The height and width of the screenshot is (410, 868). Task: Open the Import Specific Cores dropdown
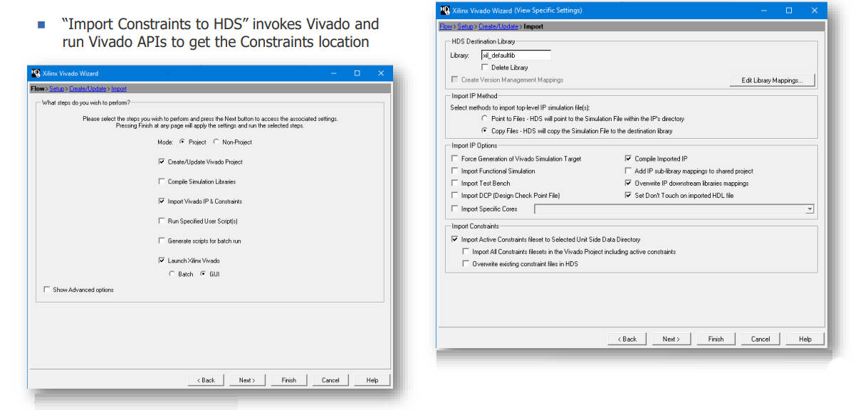(810, 209)
